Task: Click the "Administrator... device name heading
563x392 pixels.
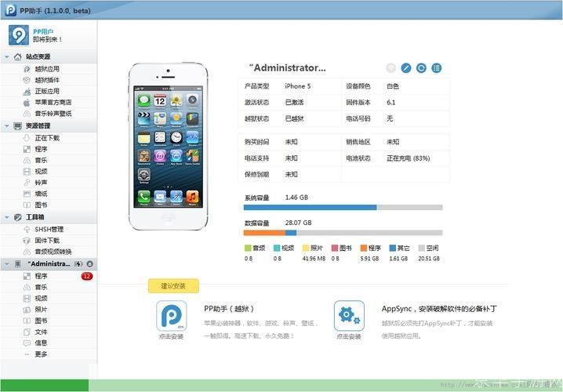Action: 287,68
